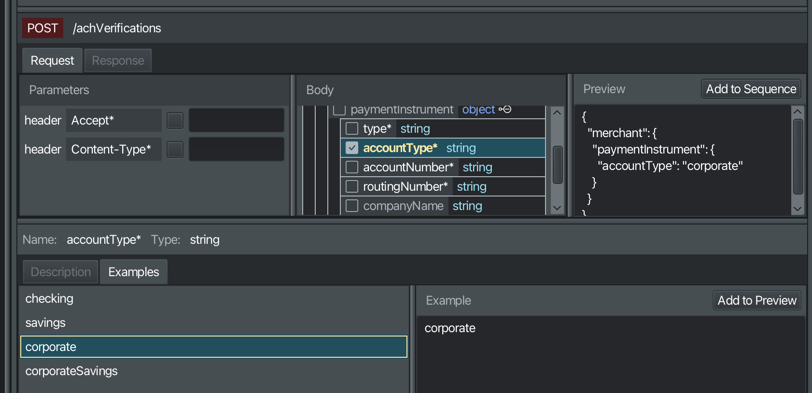Select the corporateSavings example
Image resolution: width=812 pixels, height=393 pixels.
tap(213, 371)
